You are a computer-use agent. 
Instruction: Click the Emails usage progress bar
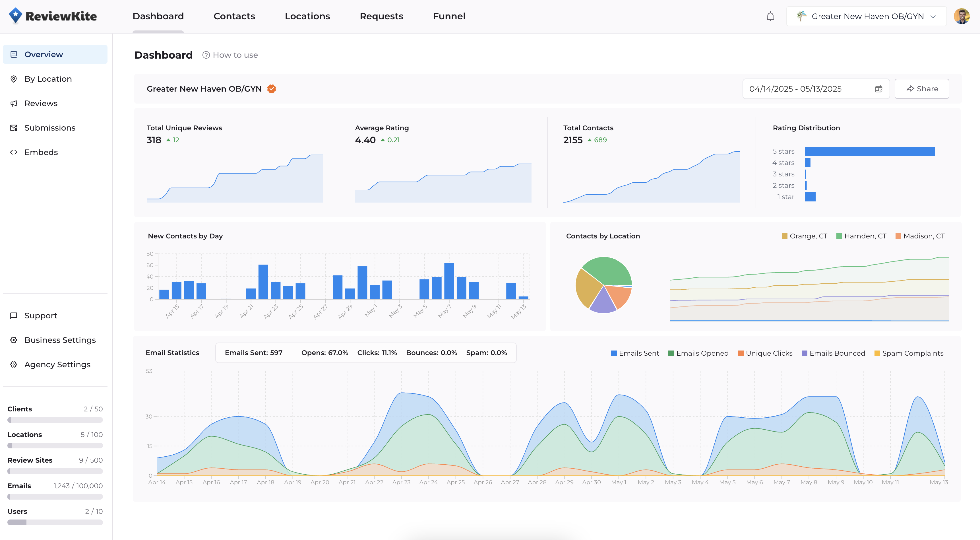coord(55,497)
